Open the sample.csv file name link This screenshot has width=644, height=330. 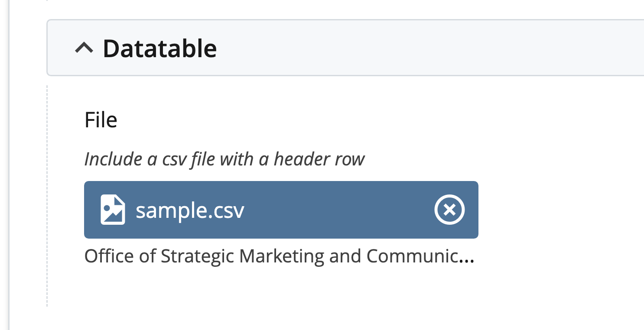click(x=190, y=210)
